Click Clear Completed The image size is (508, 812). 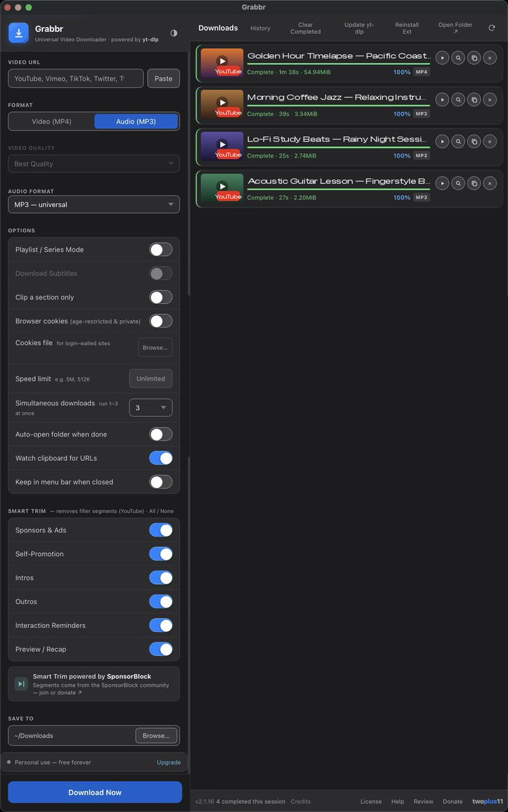click(x=306, y=28)
